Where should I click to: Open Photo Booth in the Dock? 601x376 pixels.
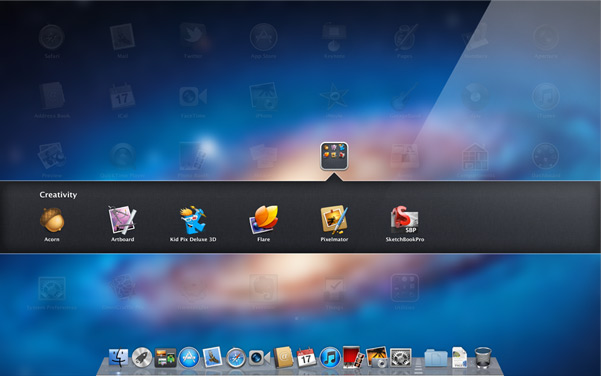[353, 357]
